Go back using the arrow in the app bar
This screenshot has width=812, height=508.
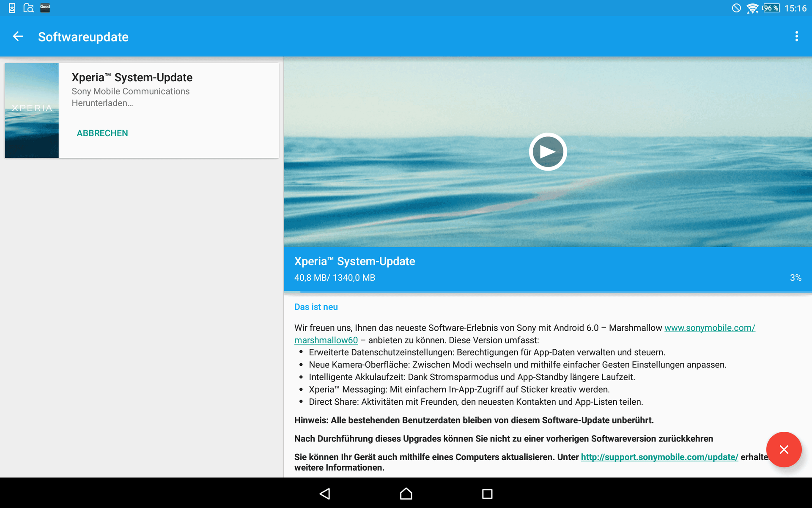[x=18, y=37]
